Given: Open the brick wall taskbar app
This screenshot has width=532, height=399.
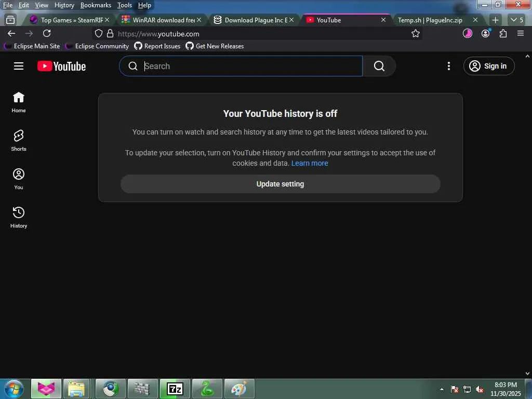Looking at the screenshot, I should 142,389.
